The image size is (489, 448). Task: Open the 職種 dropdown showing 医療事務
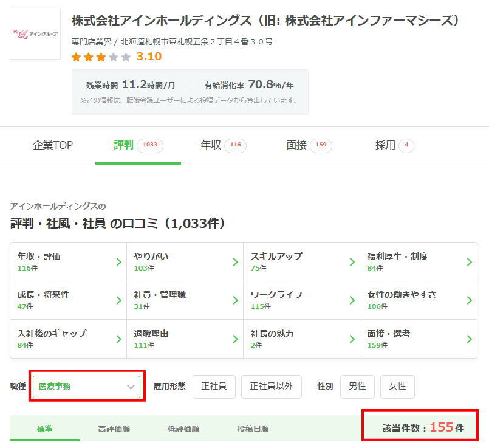[x=86, y=387]
